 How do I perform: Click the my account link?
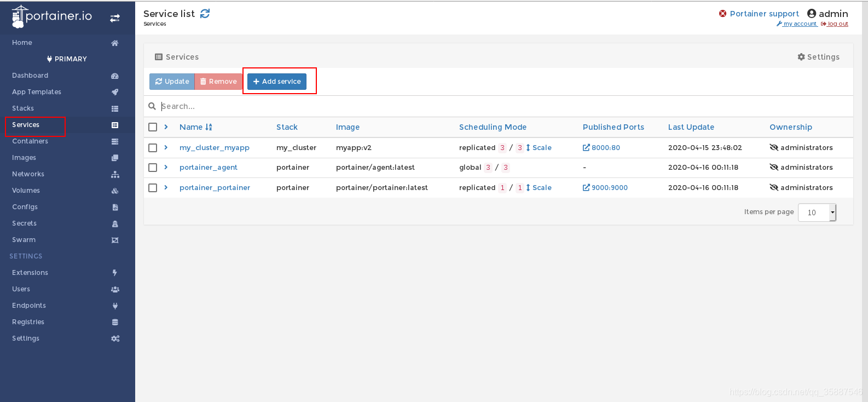coord(797,24)
